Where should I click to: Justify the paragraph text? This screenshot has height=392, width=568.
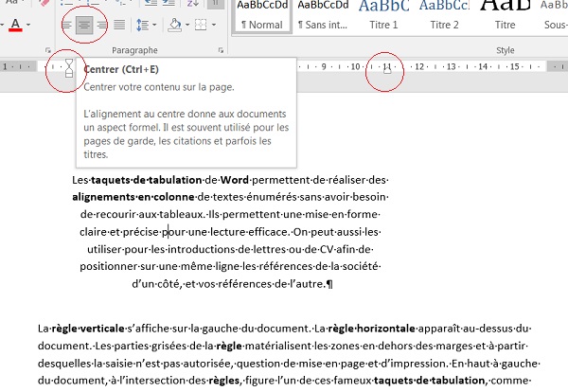click(119, 25)
